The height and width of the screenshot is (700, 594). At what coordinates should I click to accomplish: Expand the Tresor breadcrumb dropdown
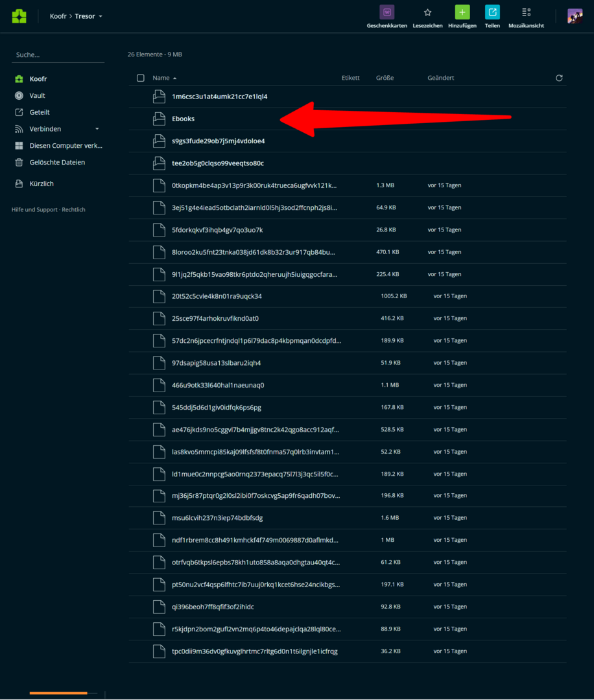coord(101,16)
